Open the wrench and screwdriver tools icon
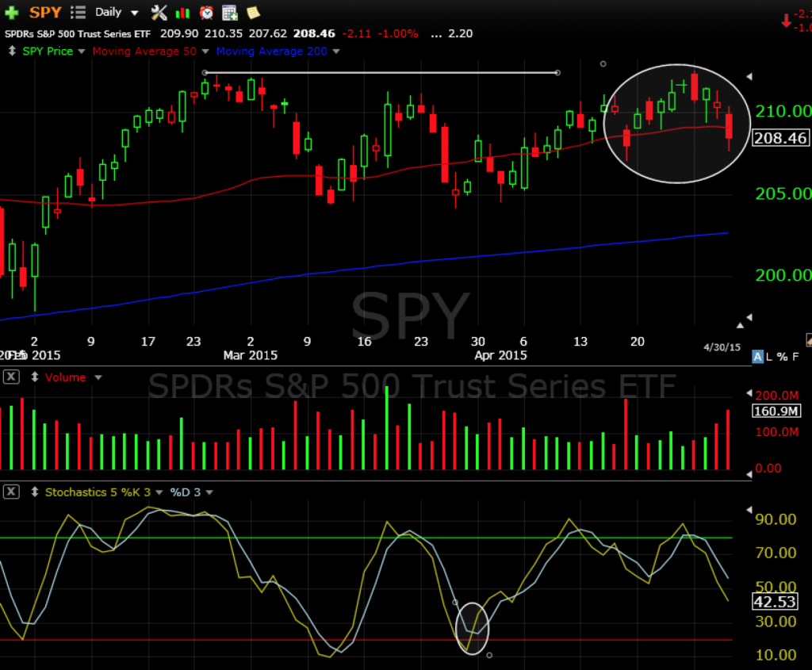The width and height of the screenshot is (812, 670). pos(159,13)
